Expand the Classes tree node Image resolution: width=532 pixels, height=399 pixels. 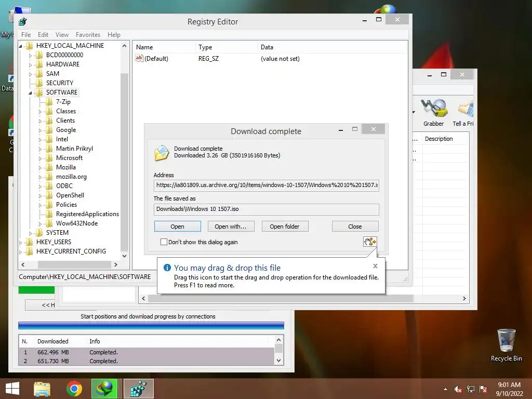41,111
